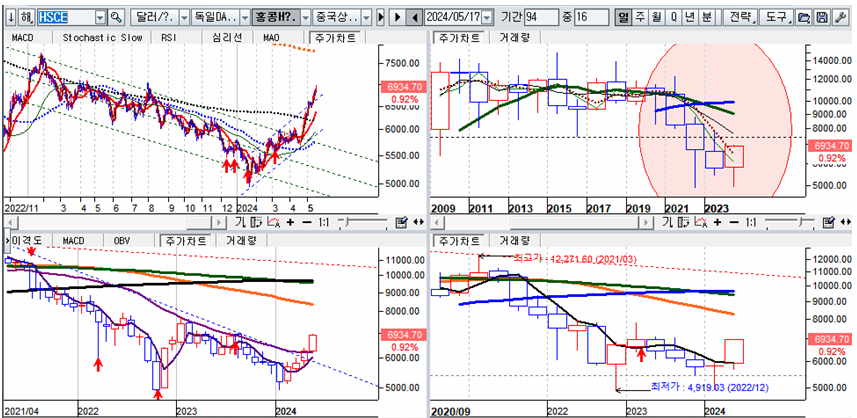Open the HSCE symbol dropdown arrow

(99, 17)
